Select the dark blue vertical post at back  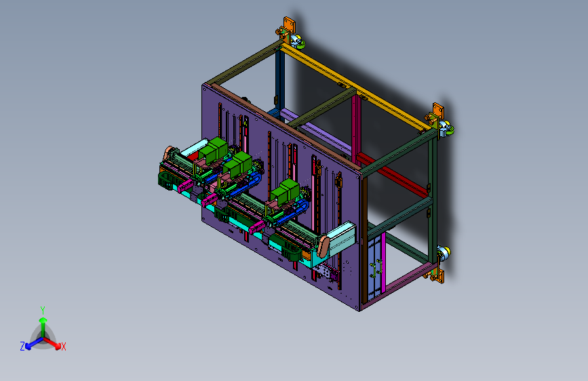click(x=279, y=79)
